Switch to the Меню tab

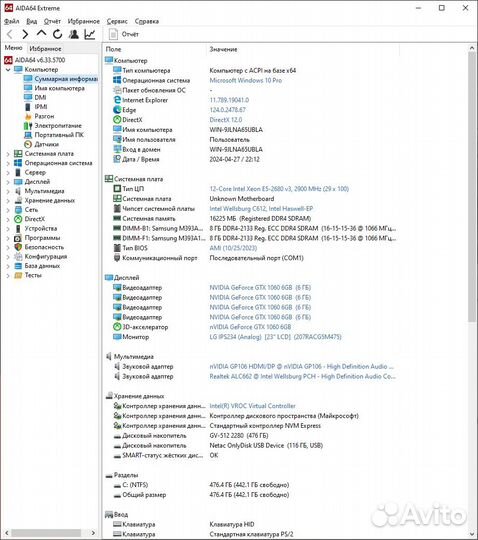pos(13,48)
